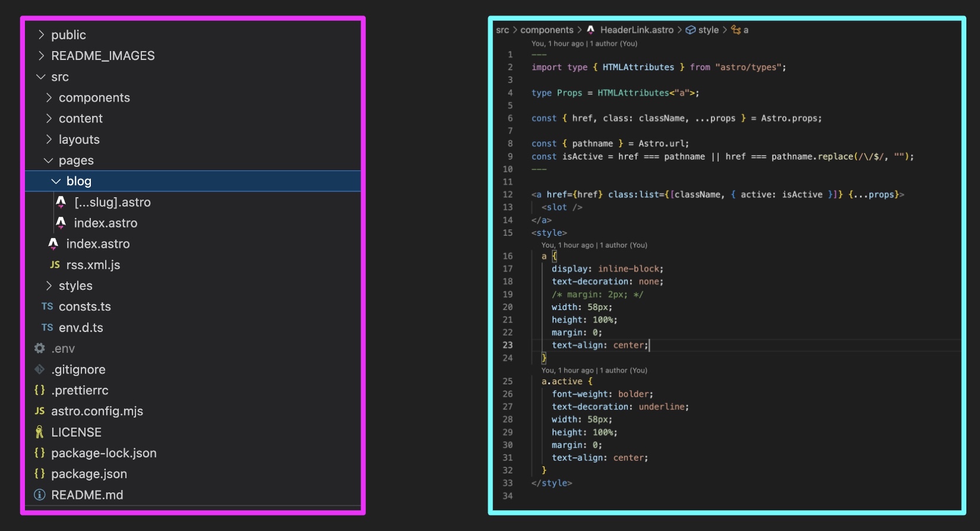The height and width of the screenshot is (531, 980).
Task: Select HeaderLink.astro in the breadcrumb
Action: pos(636,30)
